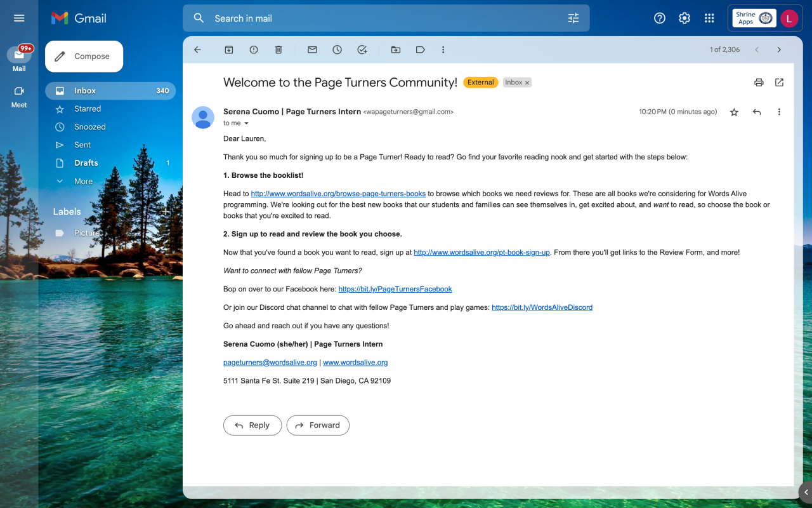Image resolution: width=812 pixels, height=508 pixels.
Task: Open Meet from the side rail
Action: (19, 97)
